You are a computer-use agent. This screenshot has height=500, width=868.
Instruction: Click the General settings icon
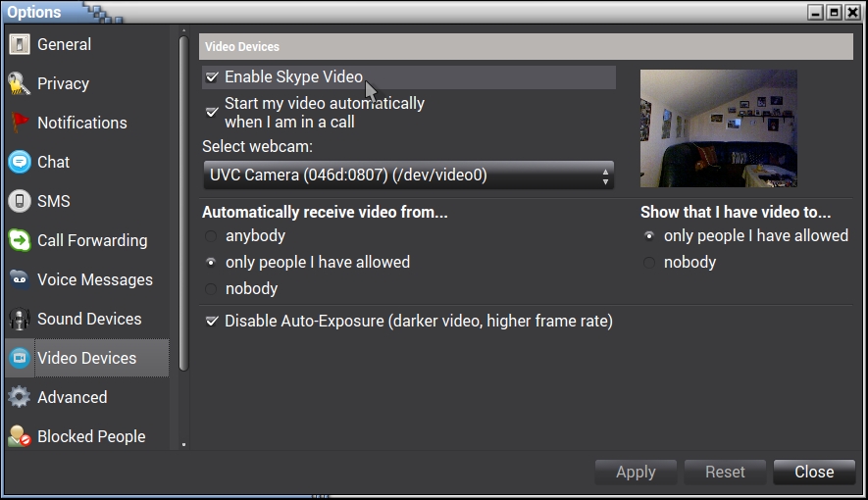[20, 45]
